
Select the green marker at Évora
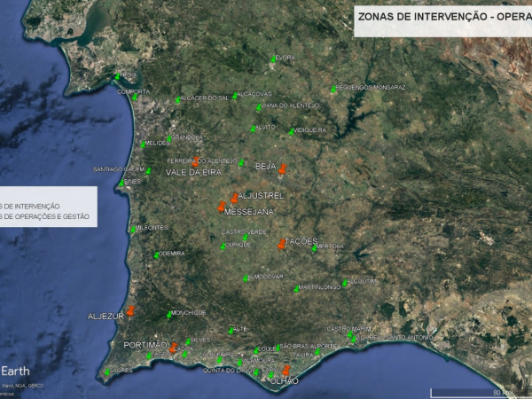pyautogui.click(x=273, y=59)
